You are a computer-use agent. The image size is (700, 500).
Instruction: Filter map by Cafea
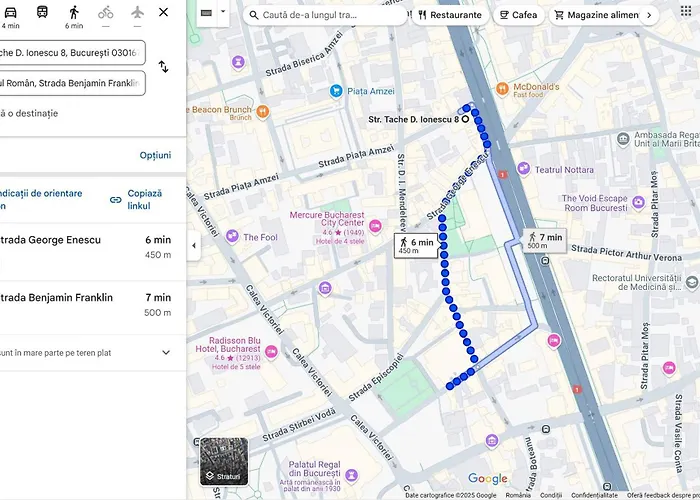tap(518, 15)
